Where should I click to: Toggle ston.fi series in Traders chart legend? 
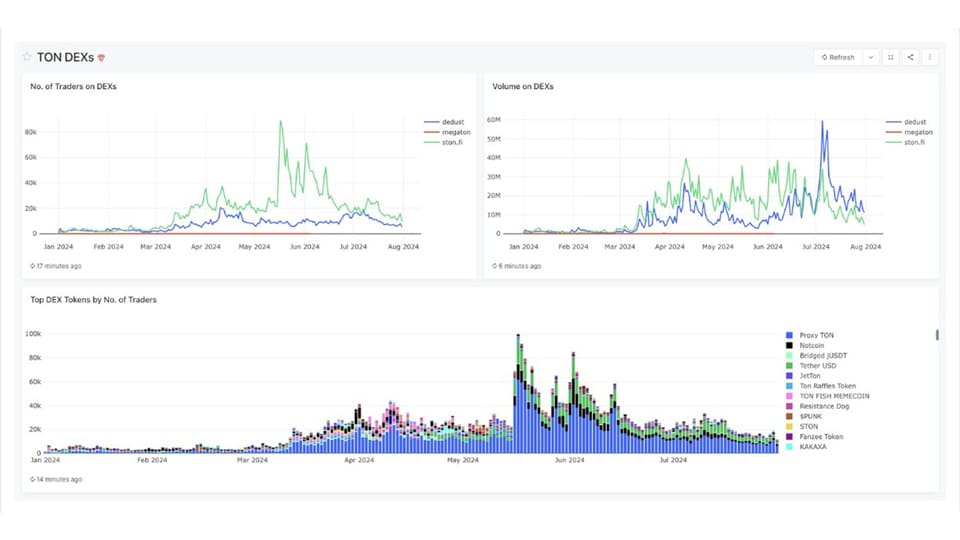444,142
